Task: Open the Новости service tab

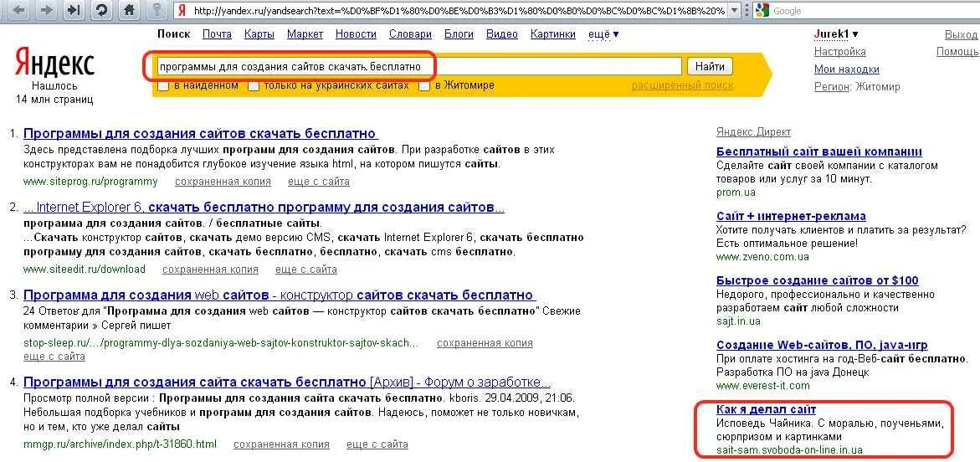Action: tap(356, 34)
